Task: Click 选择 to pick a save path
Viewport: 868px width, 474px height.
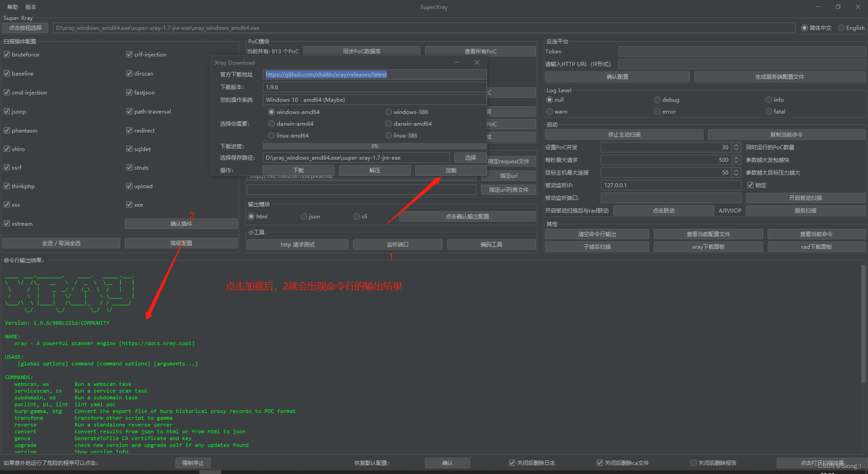Action: point(470,157)
